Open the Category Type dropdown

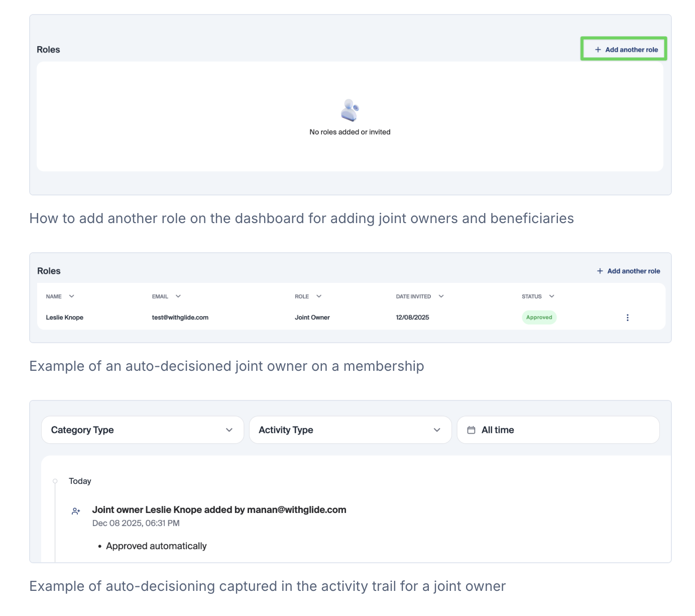[x=142, y=430]
